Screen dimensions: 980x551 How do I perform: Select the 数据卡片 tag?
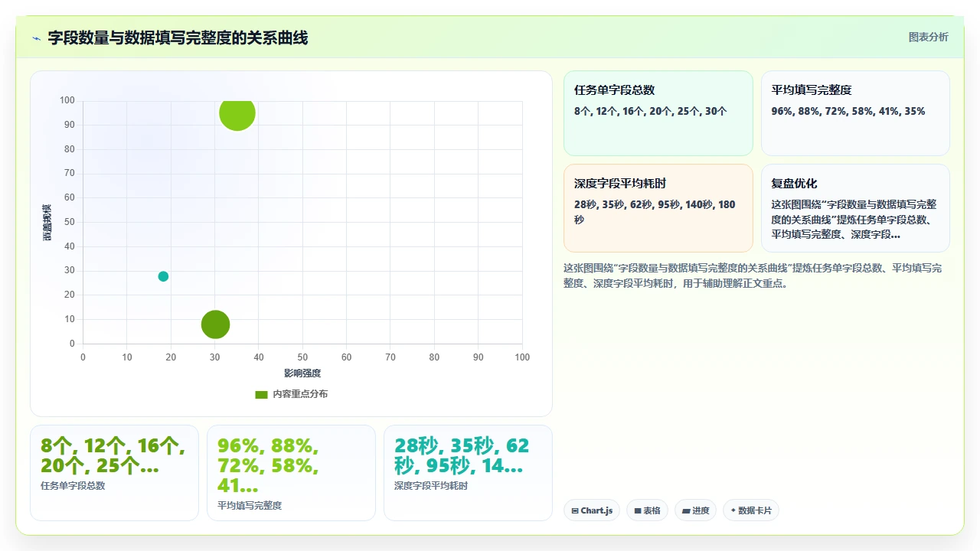pyautogui.click(x=751, y=510)
